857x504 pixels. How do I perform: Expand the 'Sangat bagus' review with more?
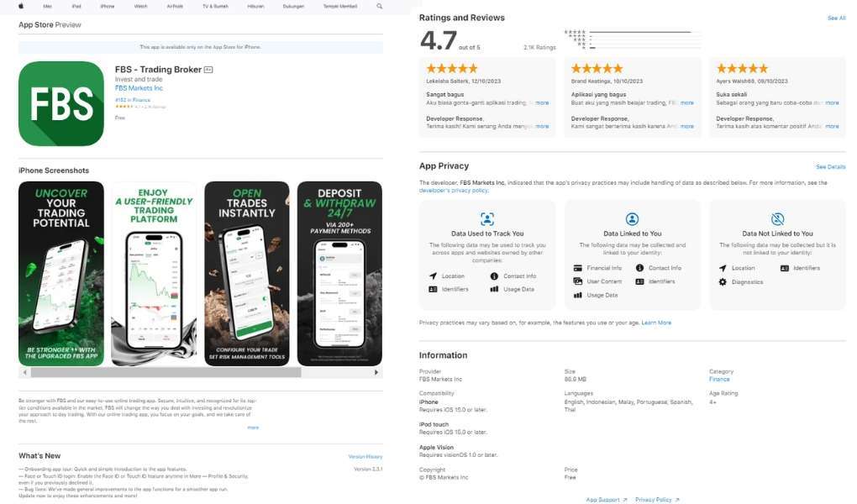(542, 102)
